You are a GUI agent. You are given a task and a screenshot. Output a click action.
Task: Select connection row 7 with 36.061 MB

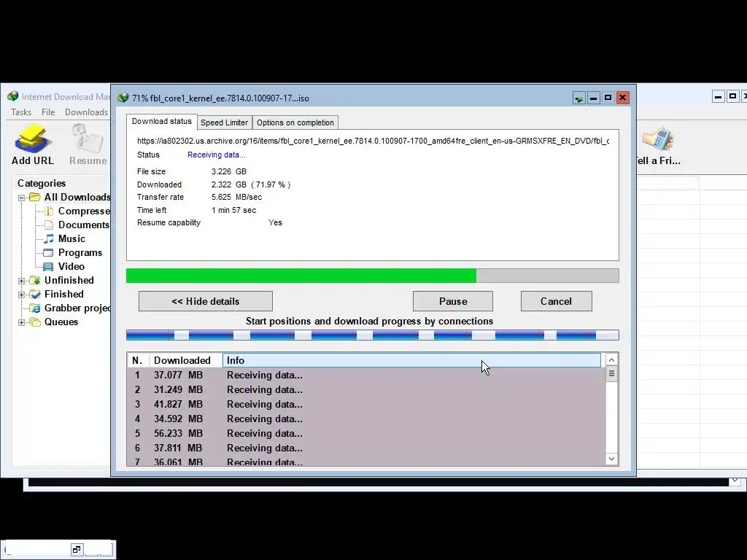coord(366,461)
